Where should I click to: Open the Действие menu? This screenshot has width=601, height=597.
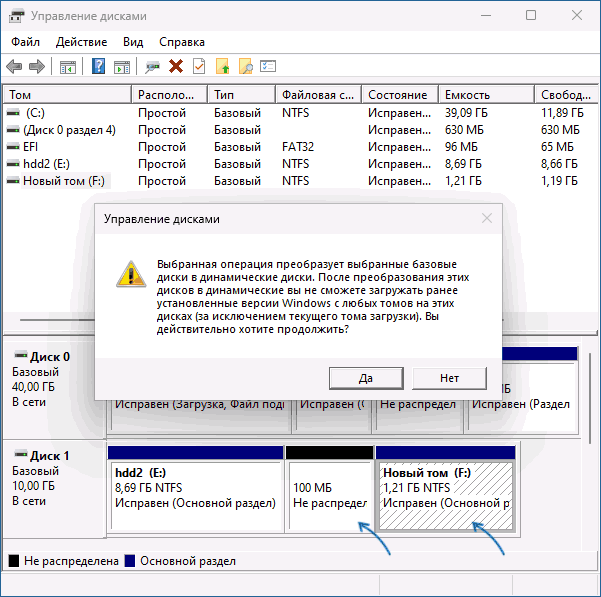coord(81,42)
